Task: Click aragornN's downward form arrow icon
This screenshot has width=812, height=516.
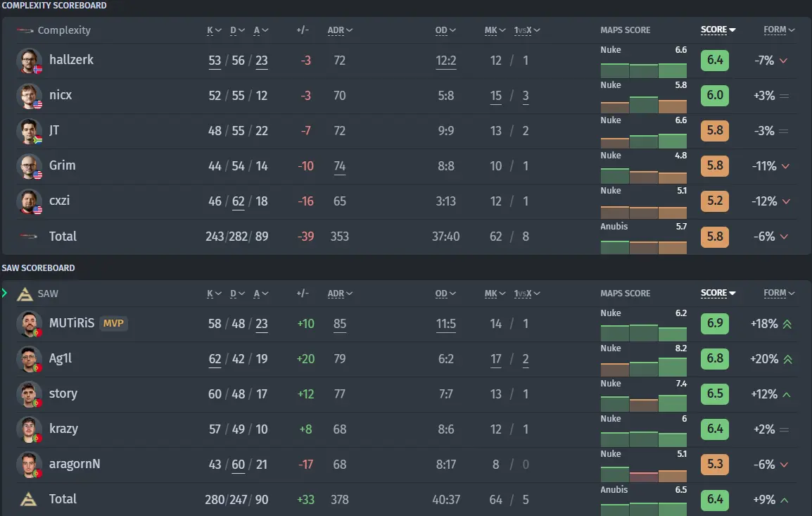Action: [784, 465]
